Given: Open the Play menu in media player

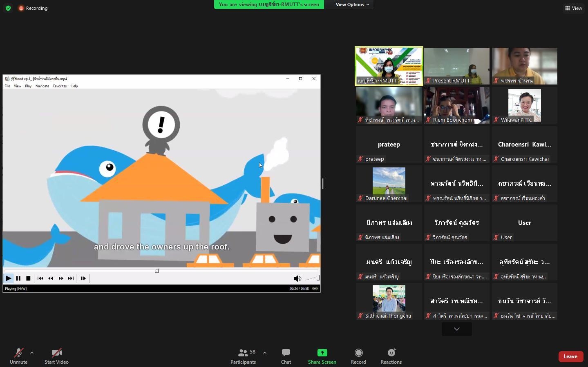Looking at the screenshot, I should (x=28, y=86).
